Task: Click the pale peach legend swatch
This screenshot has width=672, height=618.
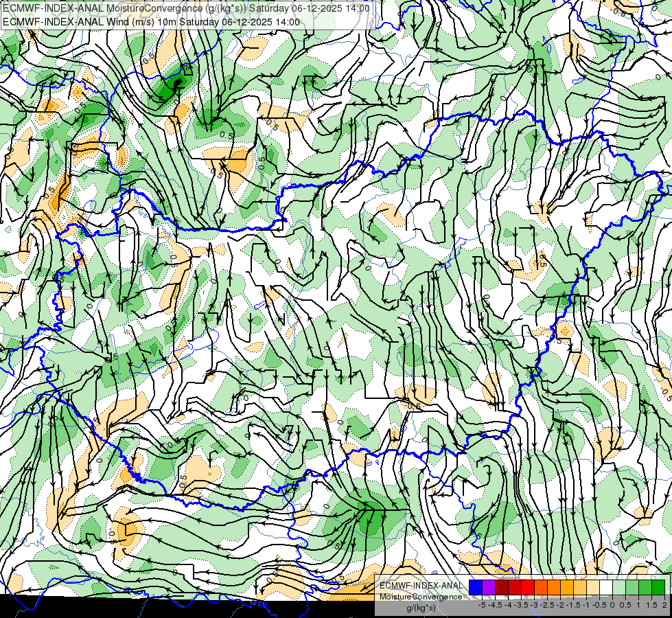Action: [593, 587]
